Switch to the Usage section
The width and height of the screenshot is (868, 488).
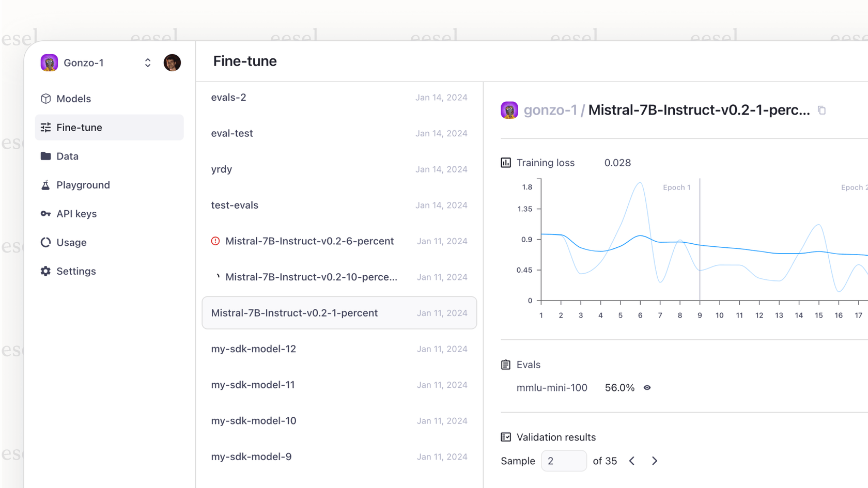coord(72,242)
